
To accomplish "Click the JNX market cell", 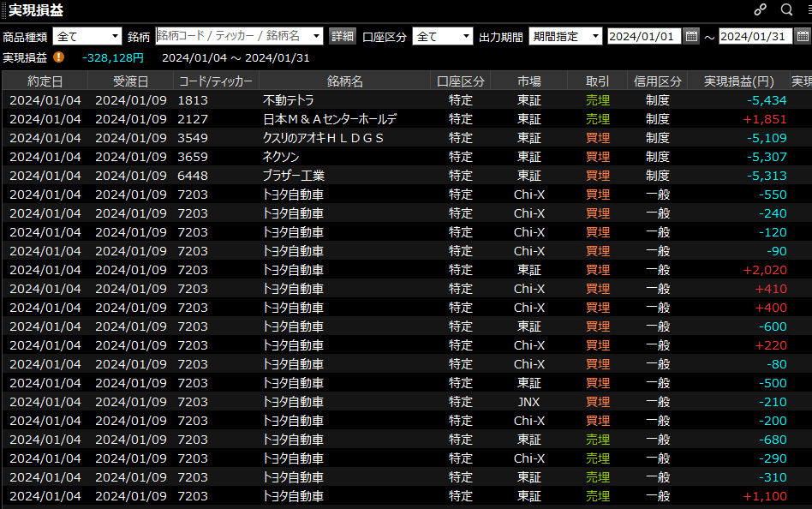I will click(x=528, y=402).
